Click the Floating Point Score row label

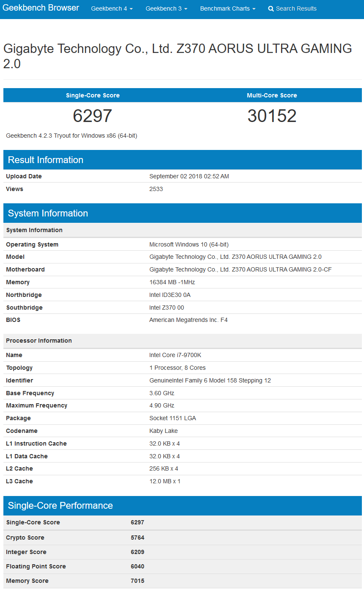pos(36,566)
